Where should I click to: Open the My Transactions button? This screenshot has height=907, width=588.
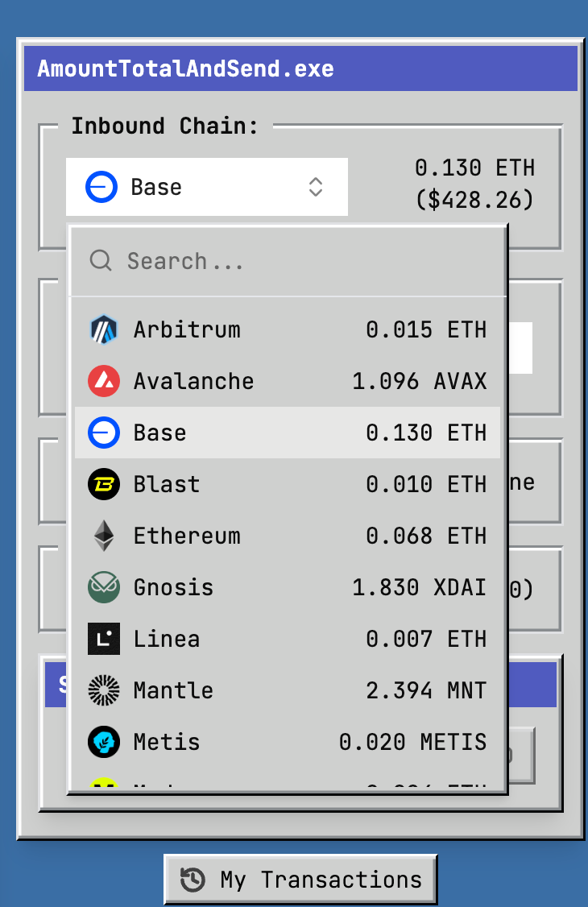pos(300,880)
